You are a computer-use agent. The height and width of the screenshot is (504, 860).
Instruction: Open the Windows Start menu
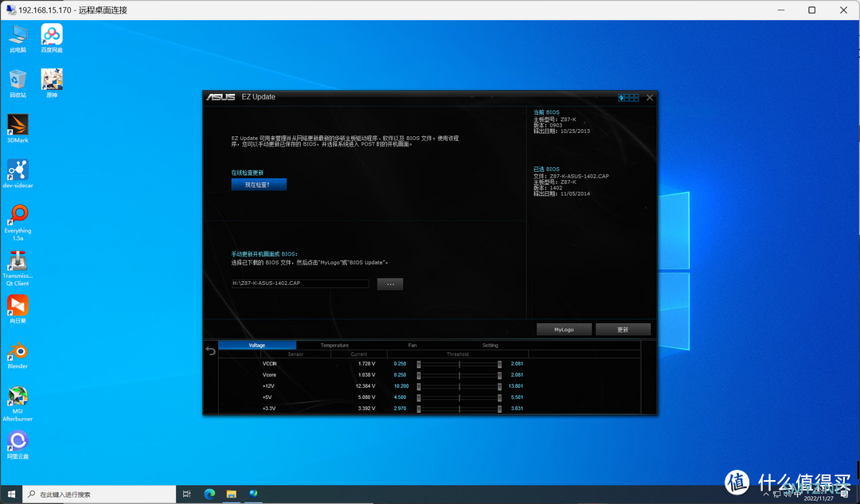coord(11,494)
